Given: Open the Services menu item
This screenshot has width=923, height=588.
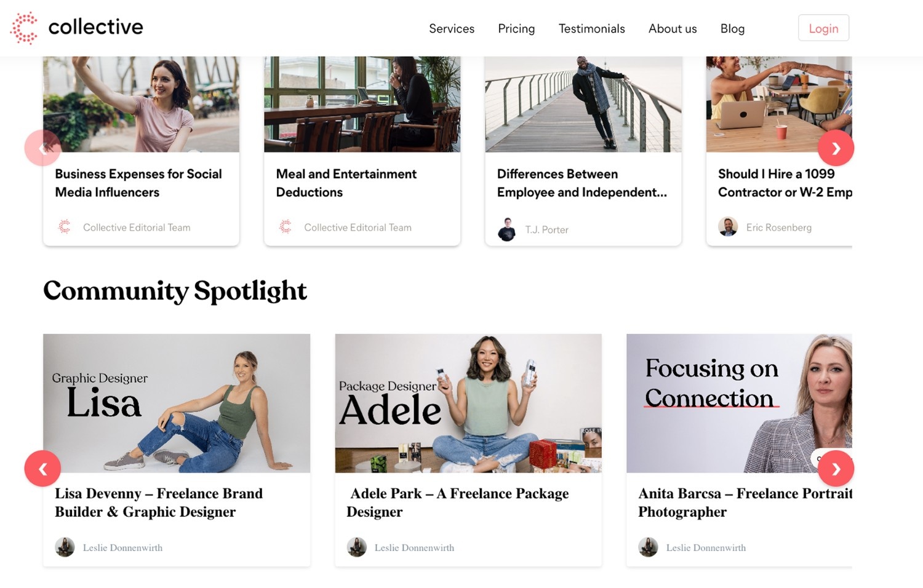Looking at the screenshot, I should (x=452, y=29).
